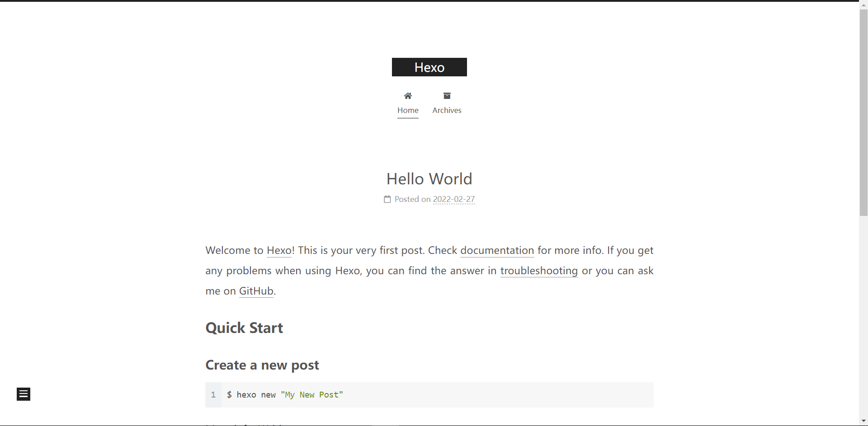Click the Quick Start heading
The height and width of the screenshot is (426, 868).
244,328
